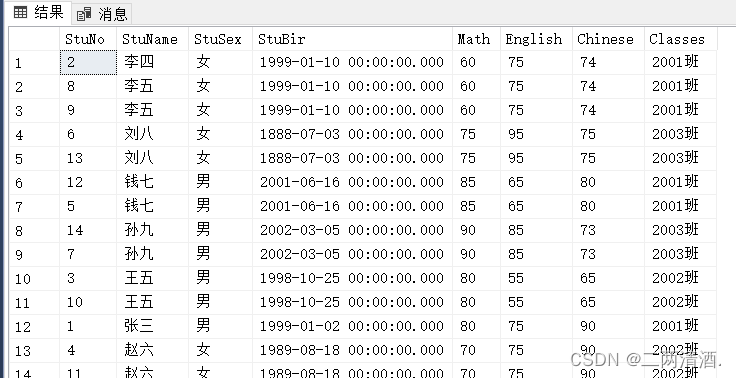Viewport: 736px width, 378px height.
Task: Click StuSex cell 女 in row 2
Action: tap(220, 86)
